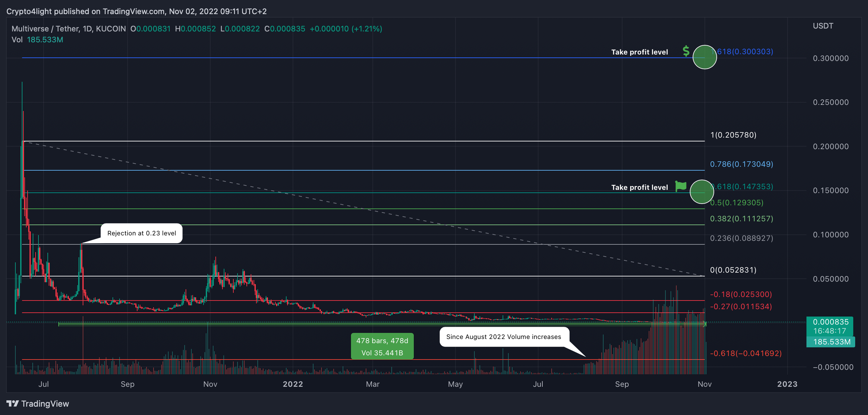
Task: Click the green circle at 0.618(0.147353)
Action: click(702, 192)
